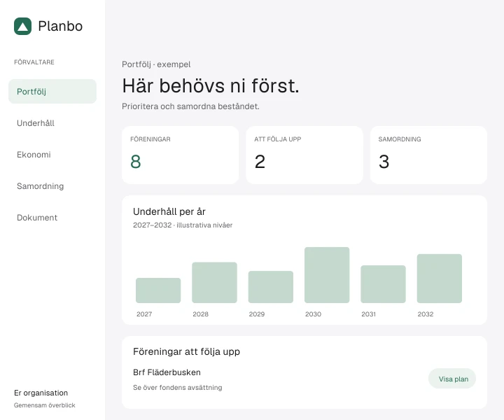Open the Portfölj sidebar item
This screenshot has height=420, width=504.
(52, 92)
